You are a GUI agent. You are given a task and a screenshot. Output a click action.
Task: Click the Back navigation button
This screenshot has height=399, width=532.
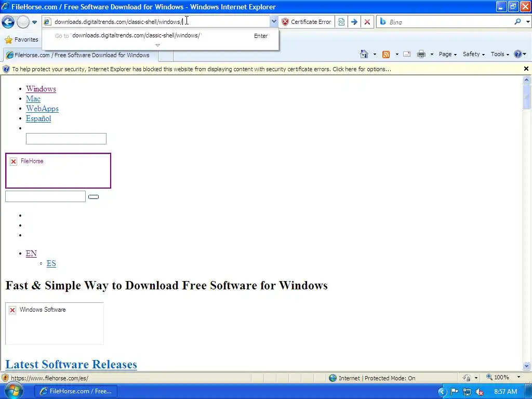click(8, 22)
